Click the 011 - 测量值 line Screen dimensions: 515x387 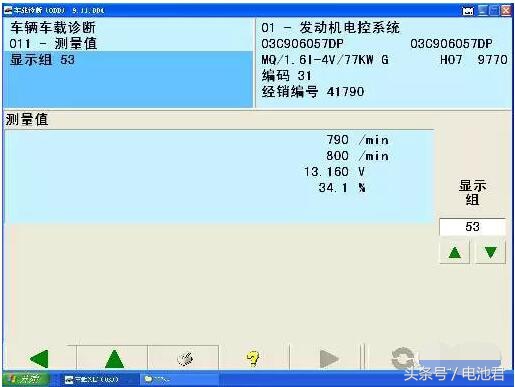click(x=53, y=44)
